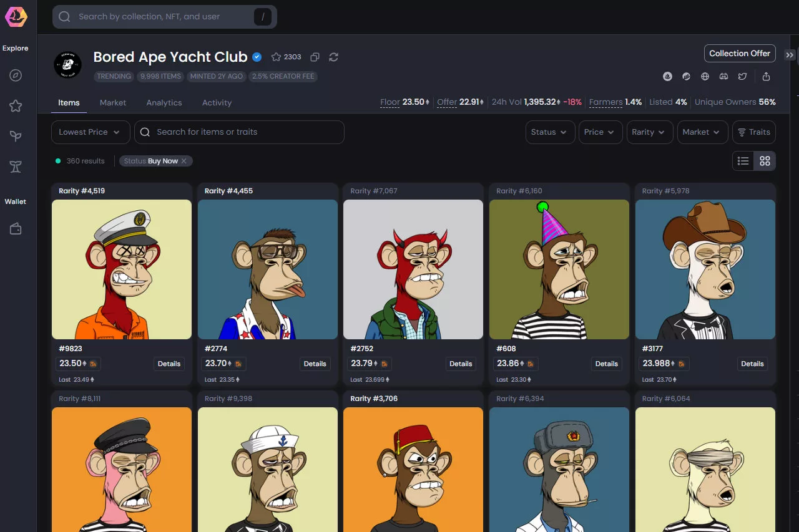Expand the side panel with the double chevron
The image size is (799, 532).
[790, 55]
